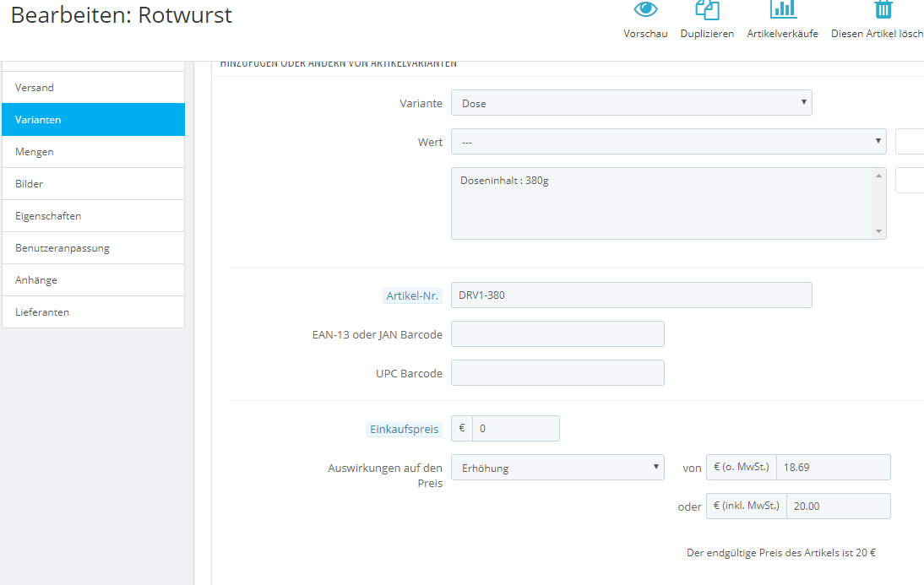Click scroll-down arrow in Doseninhalt list

pyautogui.click(x=878, y=231)
